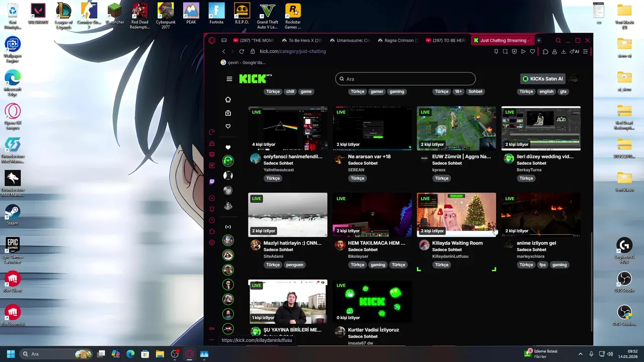Click 'penguen' tag under SiteAdami stream
This screenshot has width=644, height=362.
pos(295,265)
